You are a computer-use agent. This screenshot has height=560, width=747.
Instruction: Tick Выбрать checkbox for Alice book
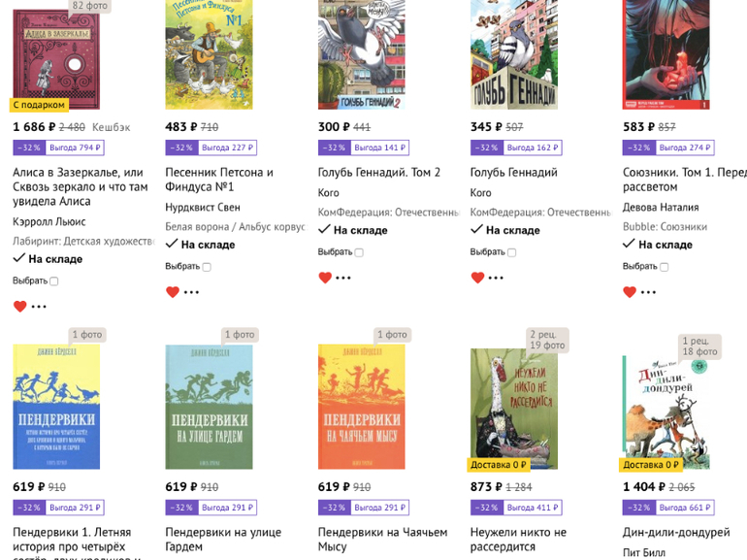point(54,281)
